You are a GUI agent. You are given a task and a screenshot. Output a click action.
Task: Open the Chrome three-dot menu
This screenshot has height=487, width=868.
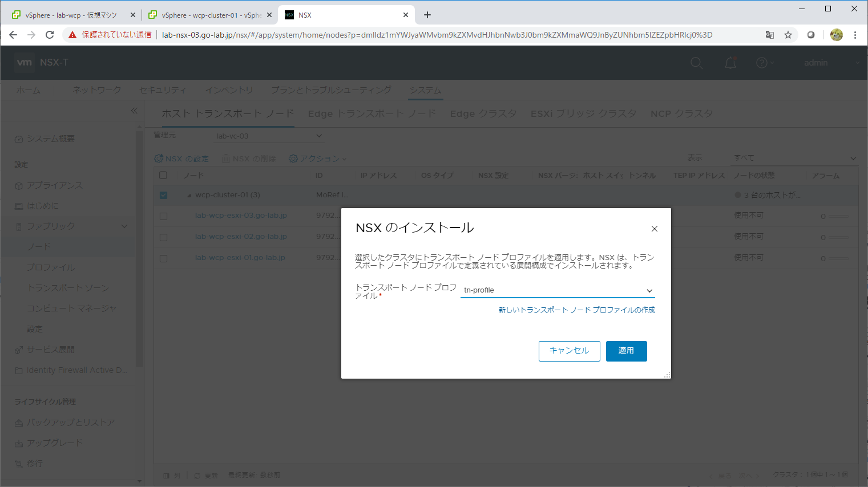pos(855,35)
